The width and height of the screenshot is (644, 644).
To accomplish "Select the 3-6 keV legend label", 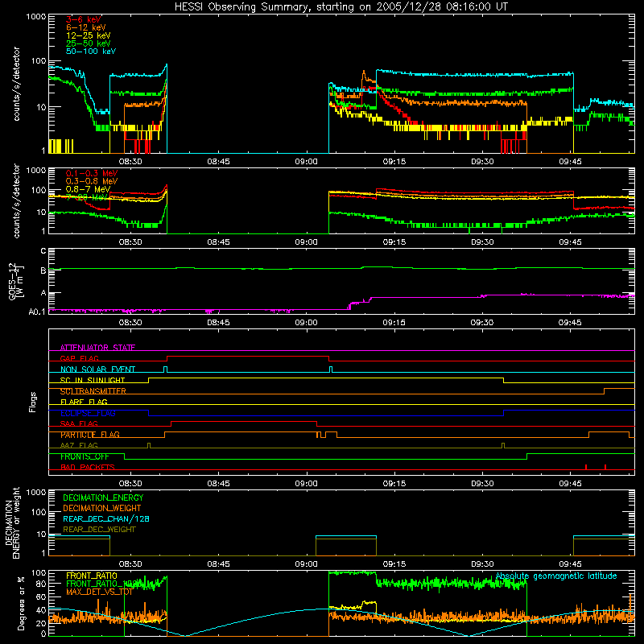I will [x=83, y=19].
